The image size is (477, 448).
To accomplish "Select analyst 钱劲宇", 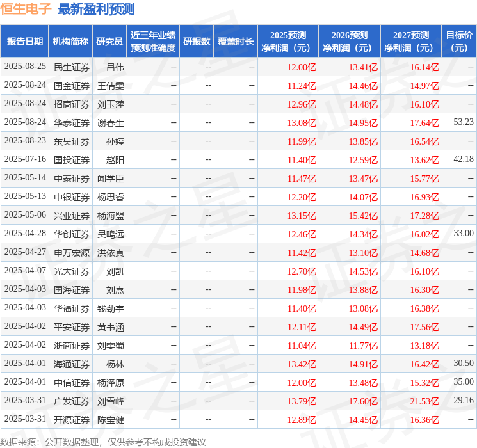I will pos(111,308).
